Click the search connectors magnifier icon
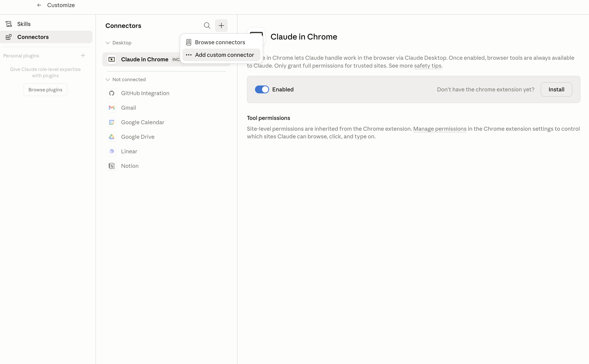 click(207, 26)
